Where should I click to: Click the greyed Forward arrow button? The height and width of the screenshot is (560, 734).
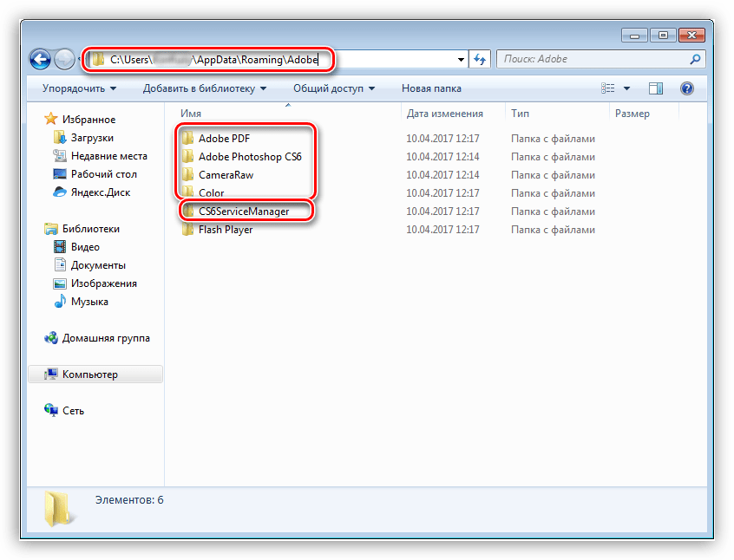(64, 60)
